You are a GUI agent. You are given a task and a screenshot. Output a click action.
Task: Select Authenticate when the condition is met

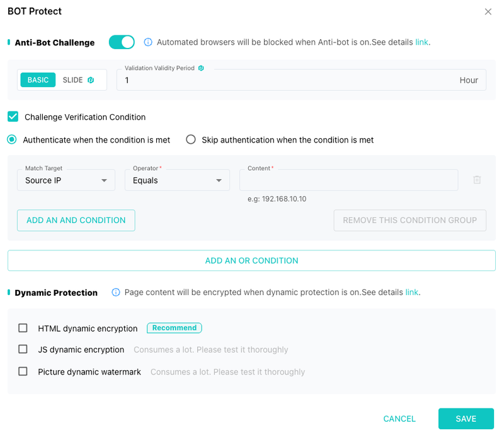pos(12,139)
